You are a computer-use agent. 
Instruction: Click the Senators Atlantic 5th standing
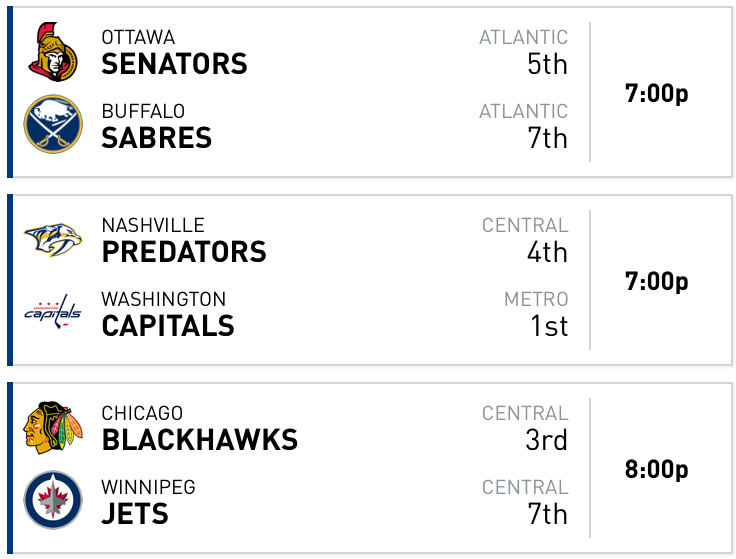pos(523,52)
